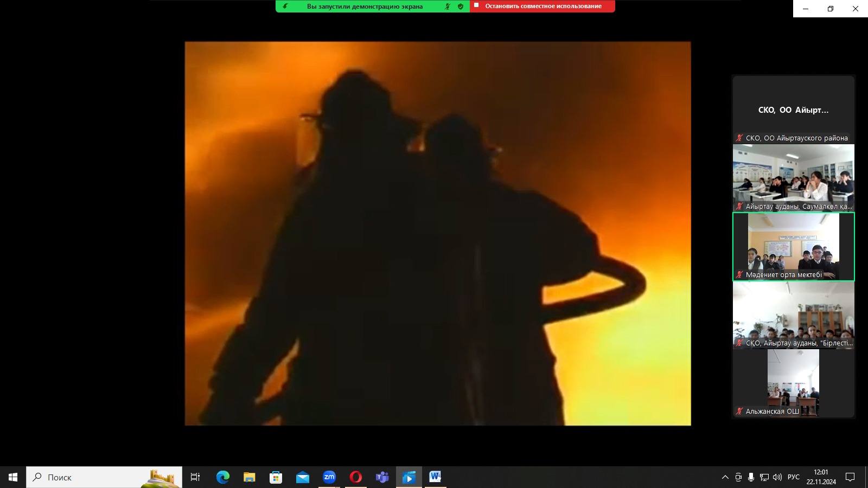Open the Movies & TV player taskbar icon

tap(409, 477)
